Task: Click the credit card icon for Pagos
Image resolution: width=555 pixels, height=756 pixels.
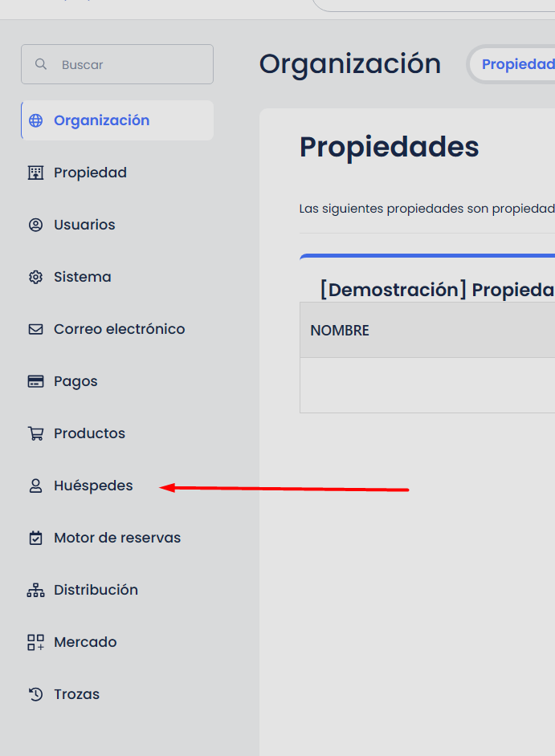Action: coord(35,381)
